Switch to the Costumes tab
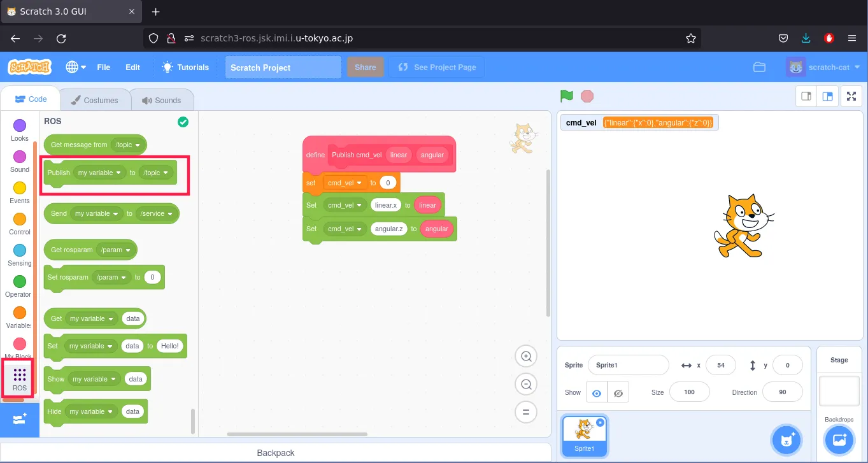 click(94, 100)
